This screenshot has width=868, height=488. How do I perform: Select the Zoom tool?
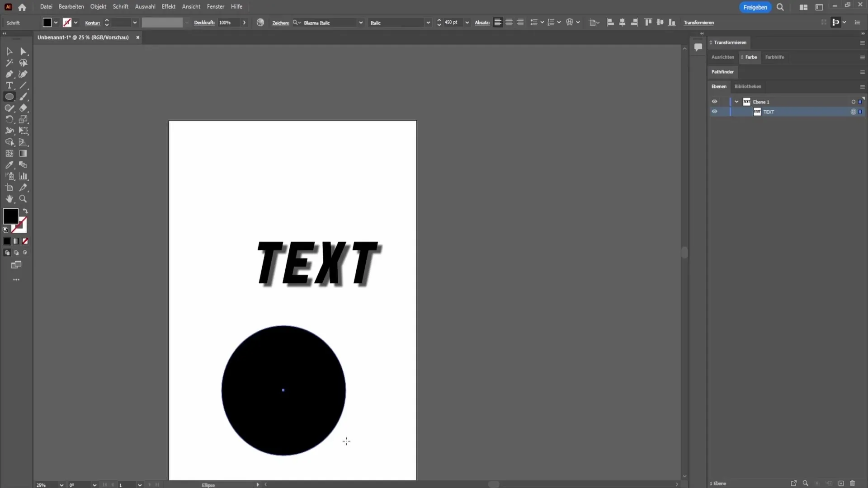pos(24,199)
